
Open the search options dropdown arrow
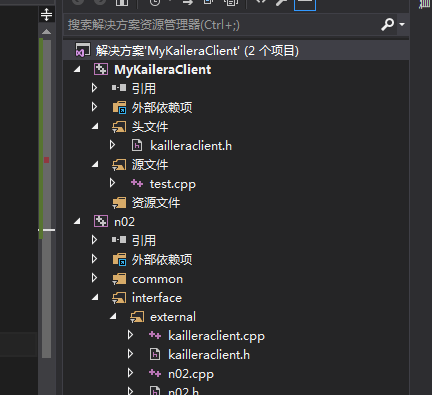(402, 24)
